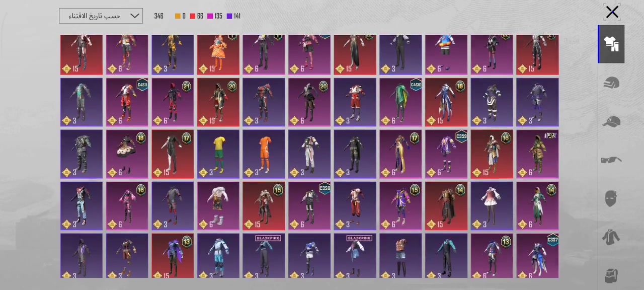
Task: Select the badge 13 outfit on pink background
Action: point(492,256)
